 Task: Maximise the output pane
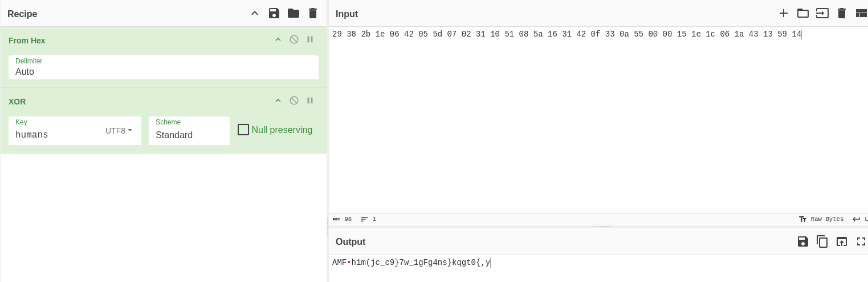click(x=861, y=241)
